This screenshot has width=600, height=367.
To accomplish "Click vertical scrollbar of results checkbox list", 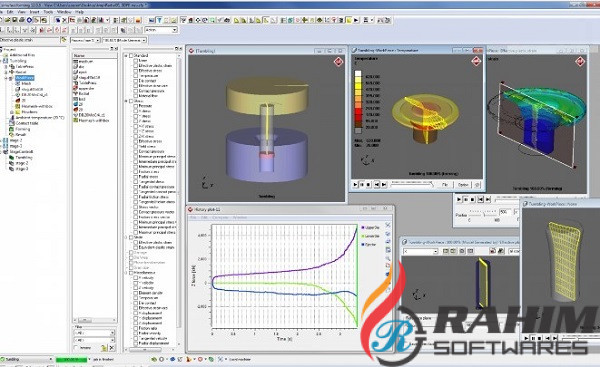I will (178, 191).
